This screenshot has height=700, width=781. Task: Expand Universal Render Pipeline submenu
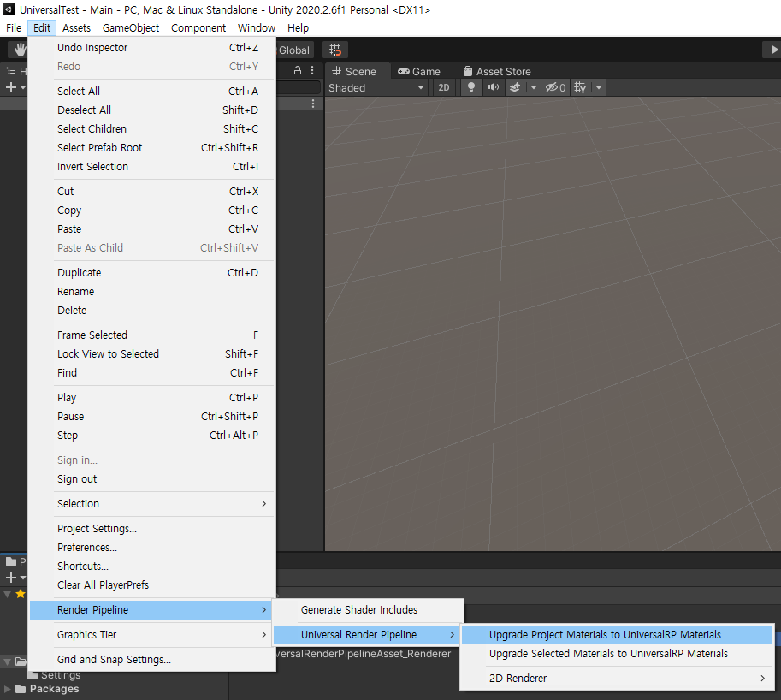point(368,635)
